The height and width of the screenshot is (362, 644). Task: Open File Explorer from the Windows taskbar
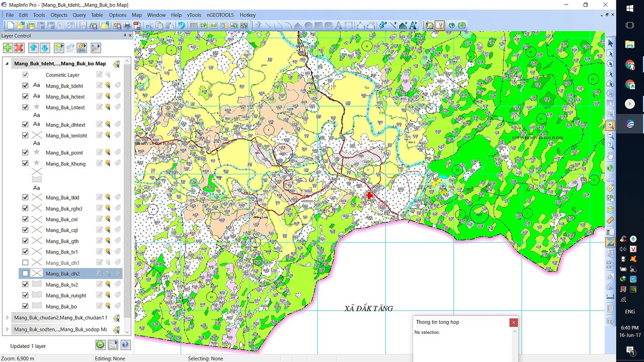tap(630, 44)
